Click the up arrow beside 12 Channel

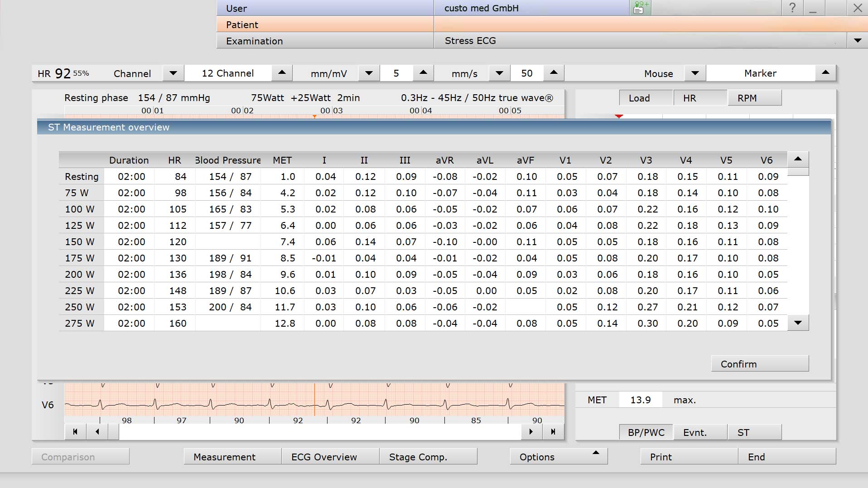tap(282, 73)
